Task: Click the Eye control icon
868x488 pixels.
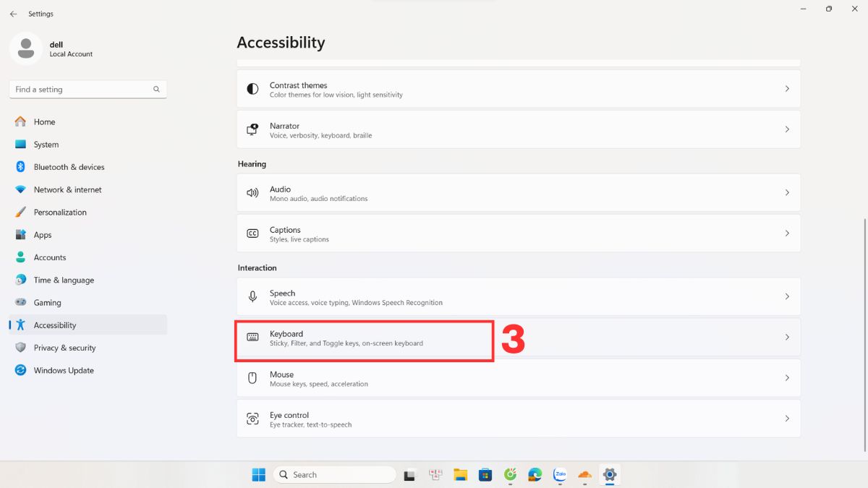Action: point(252,419)
